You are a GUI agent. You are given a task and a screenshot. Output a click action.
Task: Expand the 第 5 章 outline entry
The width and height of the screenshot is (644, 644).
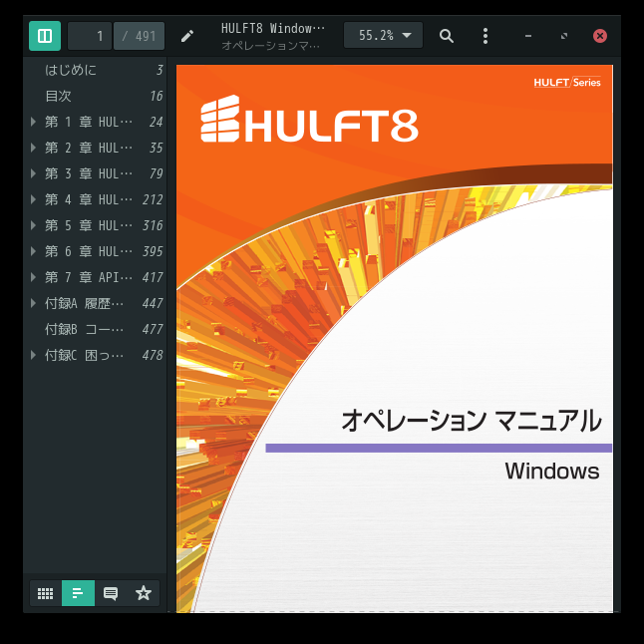(x=33, y=225)
